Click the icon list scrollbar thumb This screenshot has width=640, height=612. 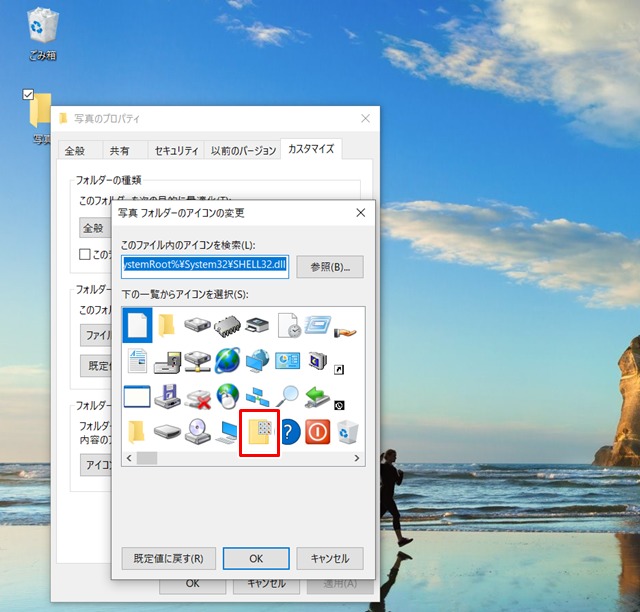pos(147,458)
